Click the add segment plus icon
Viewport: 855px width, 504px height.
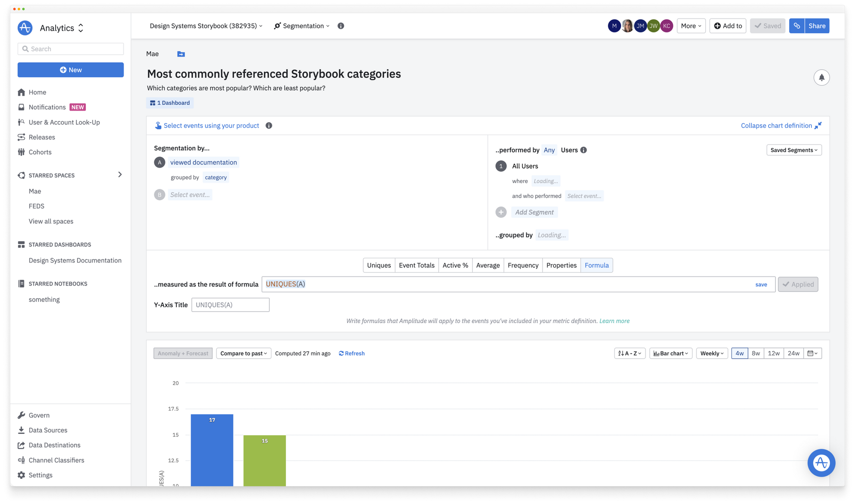tap(501, 212)
